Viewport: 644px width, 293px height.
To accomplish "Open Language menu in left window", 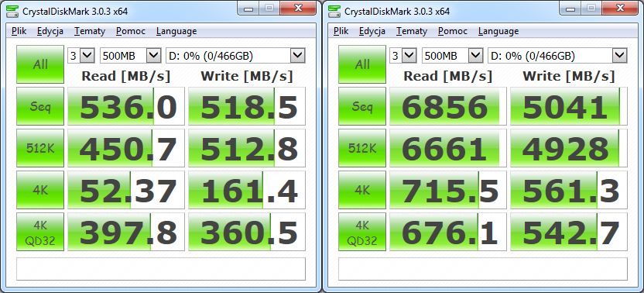I will 176,31.
